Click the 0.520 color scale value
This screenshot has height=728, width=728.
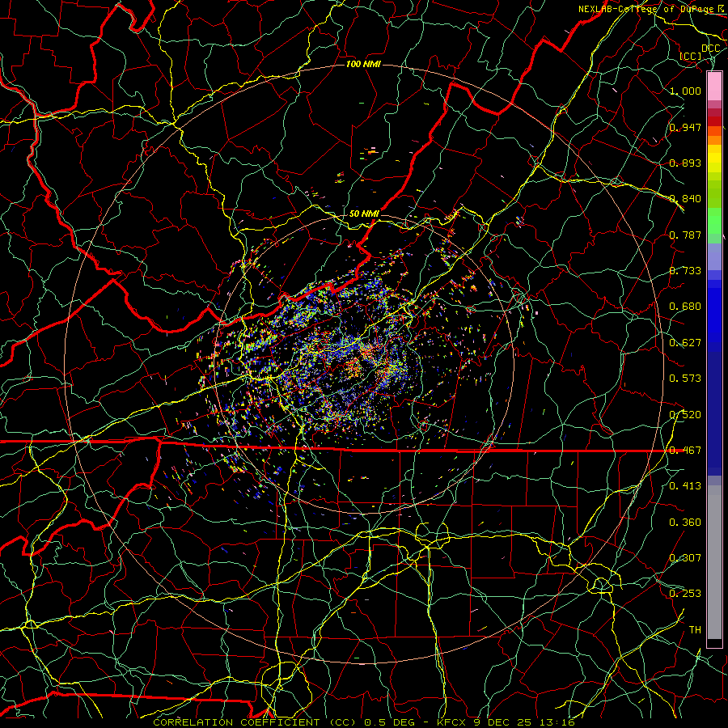(685, 415)
